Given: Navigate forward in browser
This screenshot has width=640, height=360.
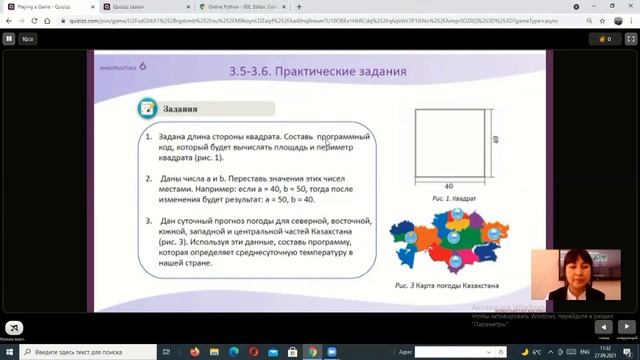Looking at the screenshot, I should coord(21,21).
